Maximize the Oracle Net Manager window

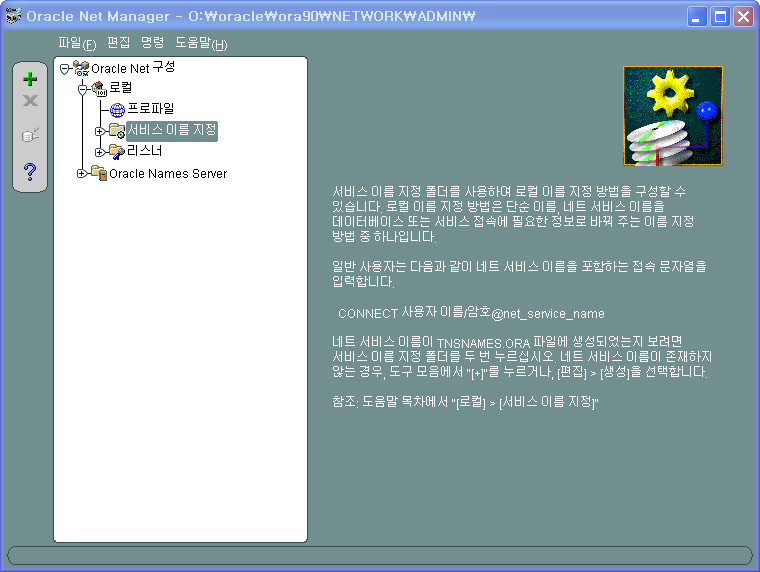(x=720, y=16)
